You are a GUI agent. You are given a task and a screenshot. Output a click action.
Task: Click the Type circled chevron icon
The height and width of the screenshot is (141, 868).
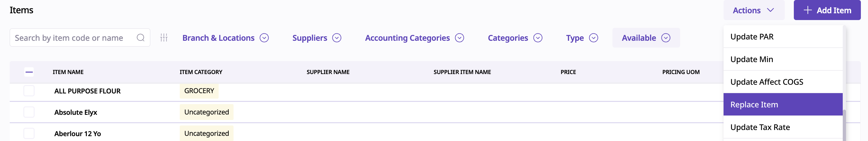(x=593, y=38)
